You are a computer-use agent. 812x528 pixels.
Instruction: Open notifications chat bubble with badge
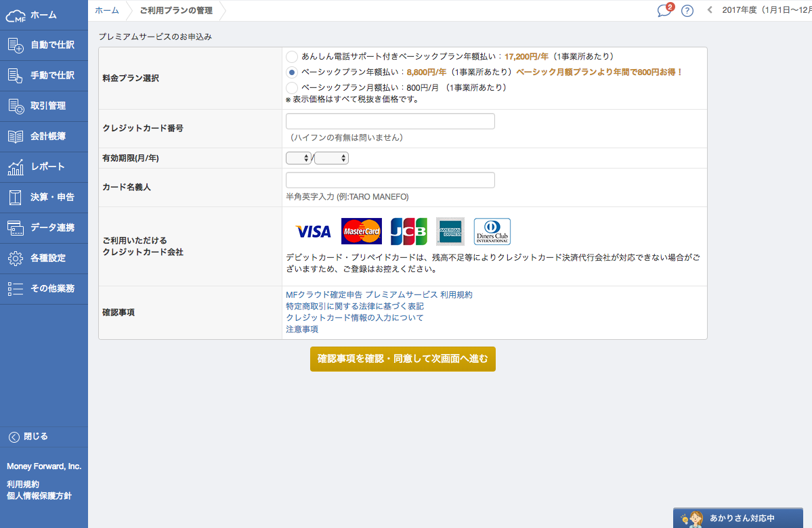(x=665, y=10)
